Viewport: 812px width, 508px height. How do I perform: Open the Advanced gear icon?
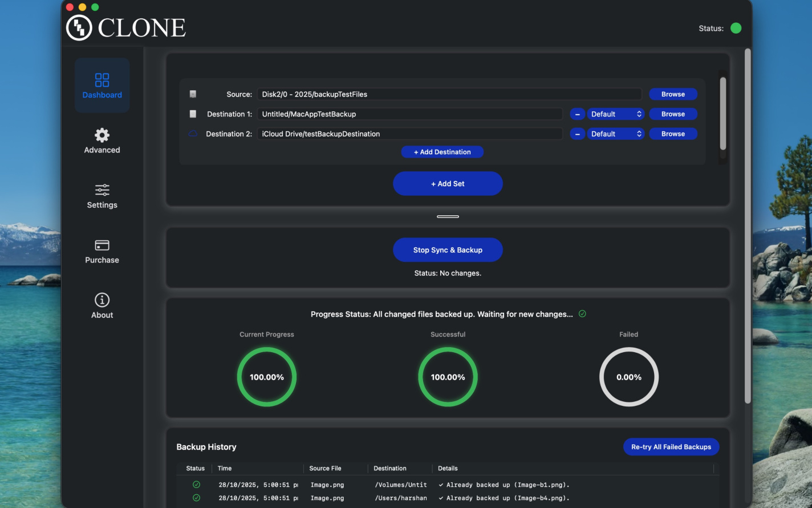pos(102,135)
